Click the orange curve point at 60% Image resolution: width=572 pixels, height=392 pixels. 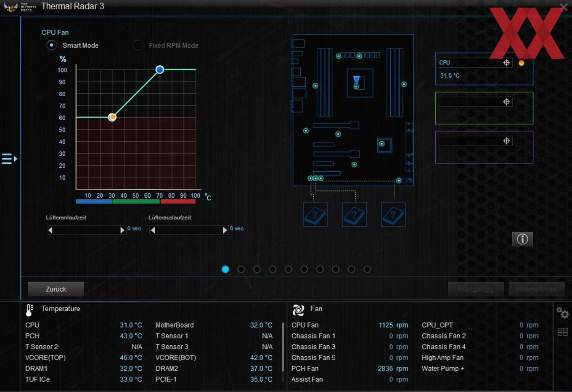click(112, 117)
